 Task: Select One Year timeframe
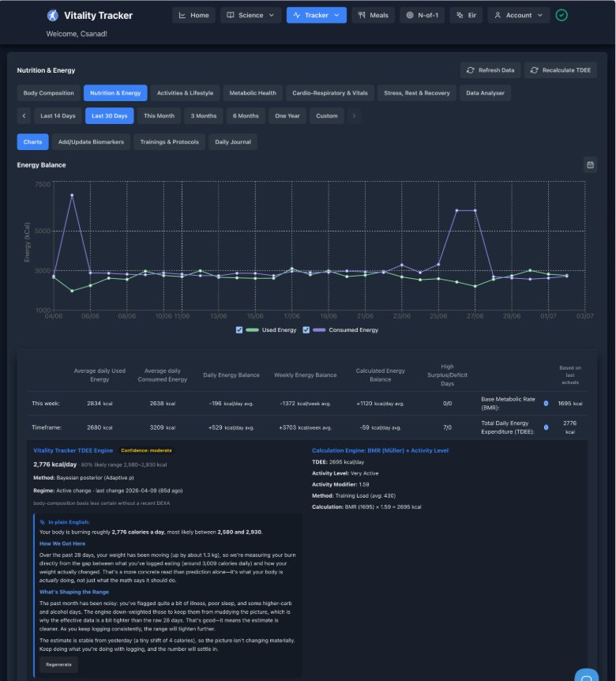(x=287, y=116)
